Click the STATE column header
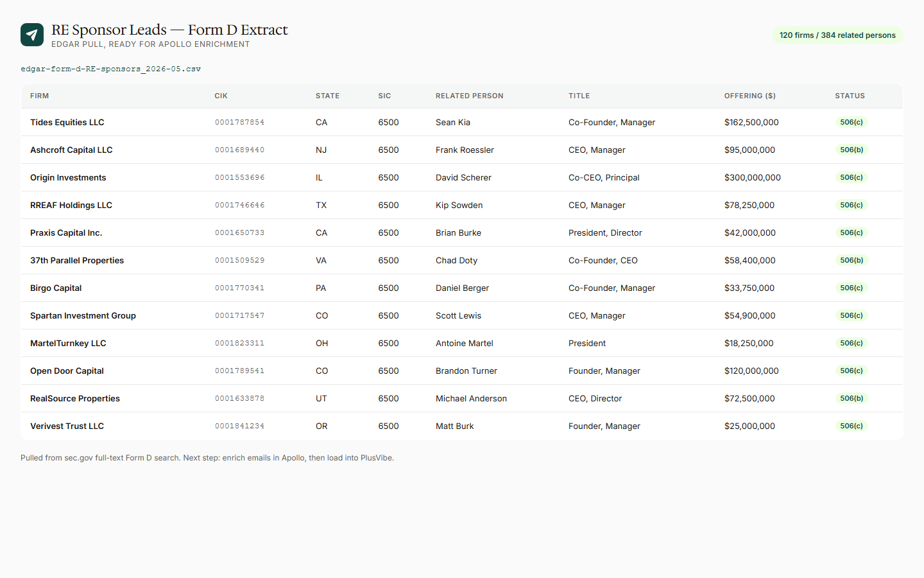This screenshot has width=924, height=578. point(327,96)
